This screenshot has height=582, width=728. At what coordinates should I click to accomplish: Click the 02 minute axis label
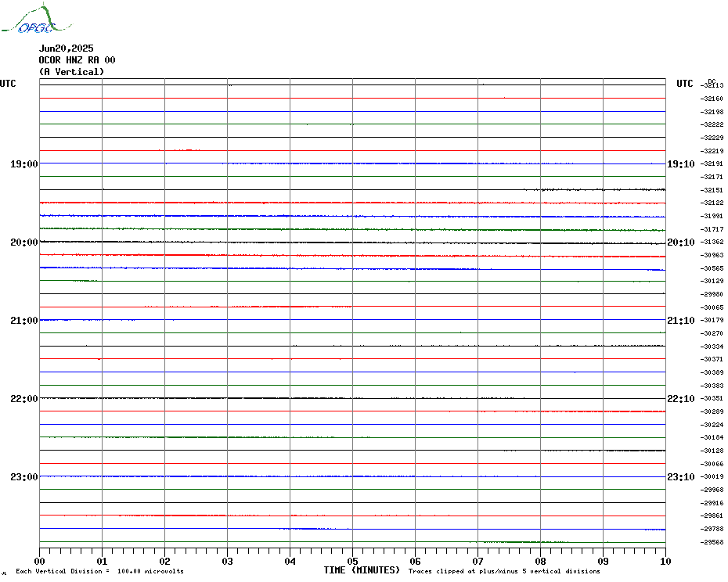165,561
